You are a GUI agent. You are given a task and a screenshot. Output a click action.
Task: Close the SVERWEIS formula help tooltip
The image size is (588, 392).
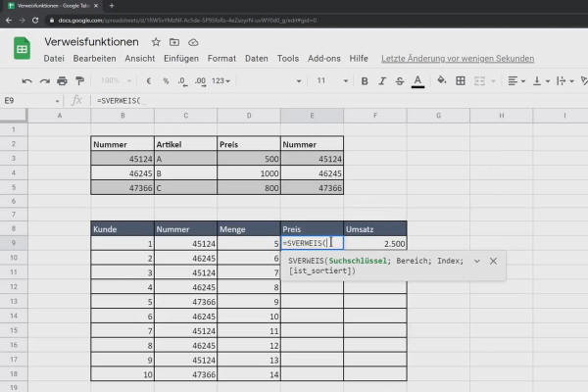tap(493, 261)
